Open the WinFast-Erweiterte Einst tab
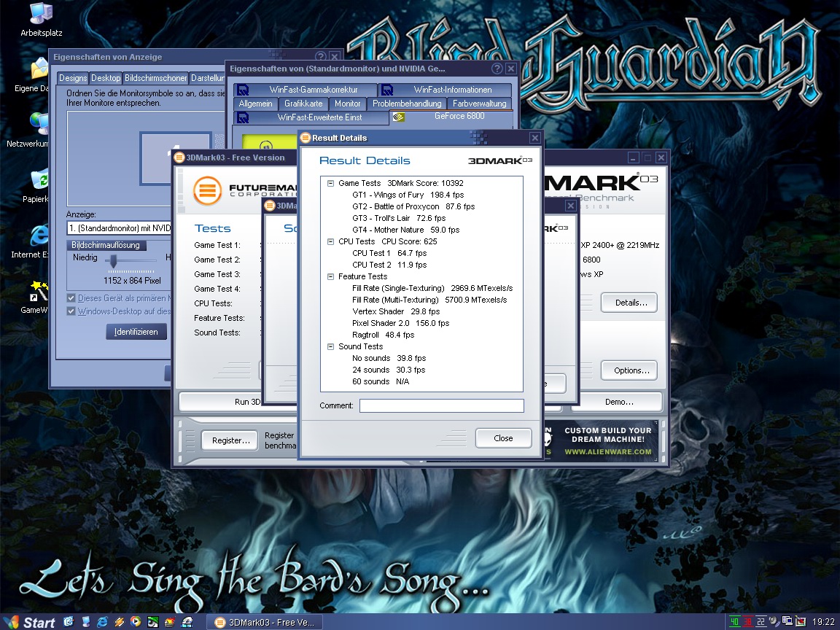Image resolution: width=840 pixels, height=630 pixels. tap(311, 117)
